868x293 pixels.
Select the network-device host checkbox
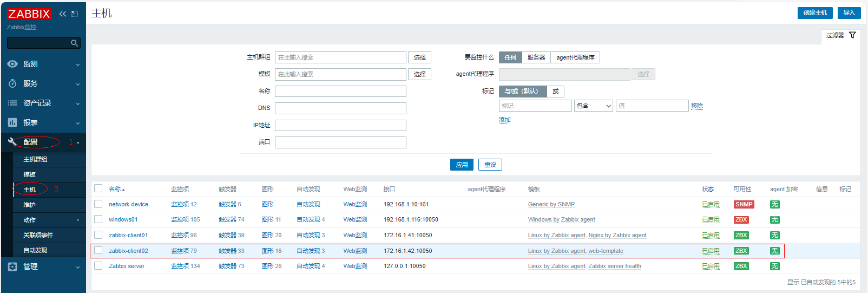[98, 204]
